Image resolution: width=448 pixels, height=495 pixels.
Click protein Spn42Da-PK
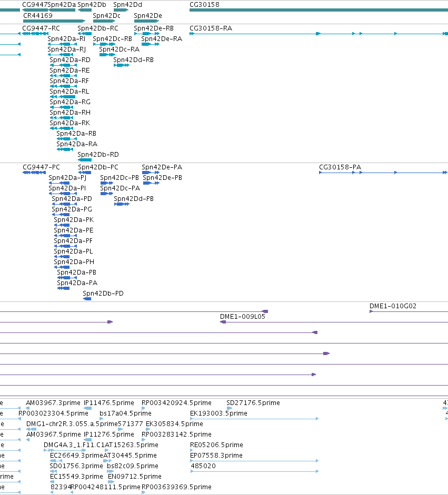click(74, 220)
